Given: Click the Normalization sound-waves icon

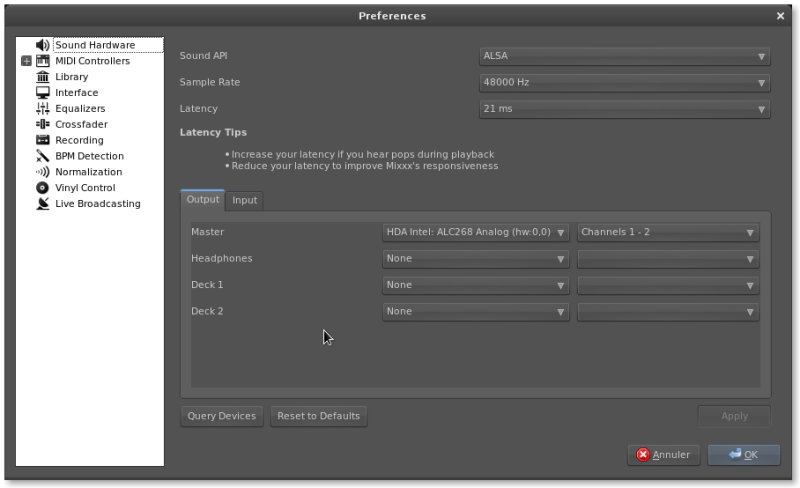Looking at the screenshot, I should coord(43,172).
